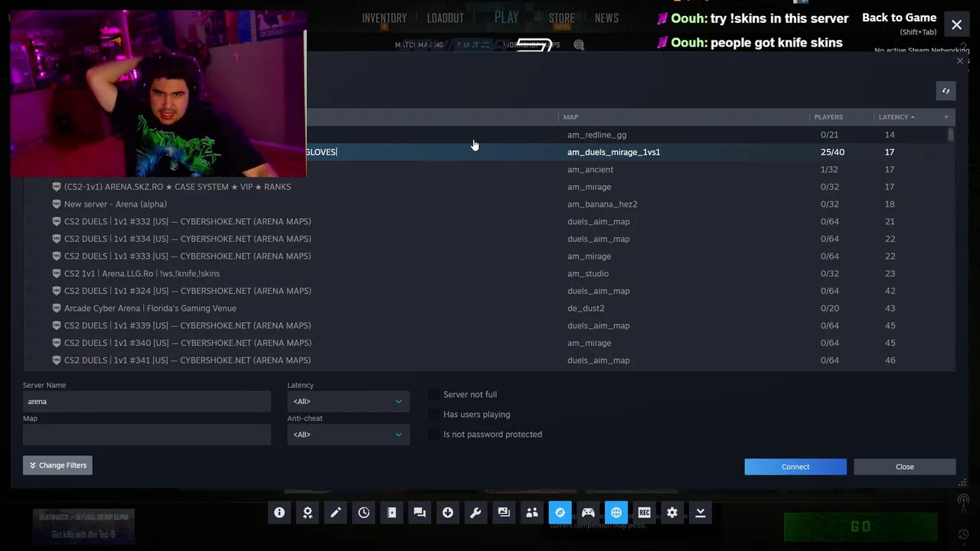Viewport: 980px width, 551px height.
Task: Open the overlay settings gear icon
Action: tap(672, 513)
